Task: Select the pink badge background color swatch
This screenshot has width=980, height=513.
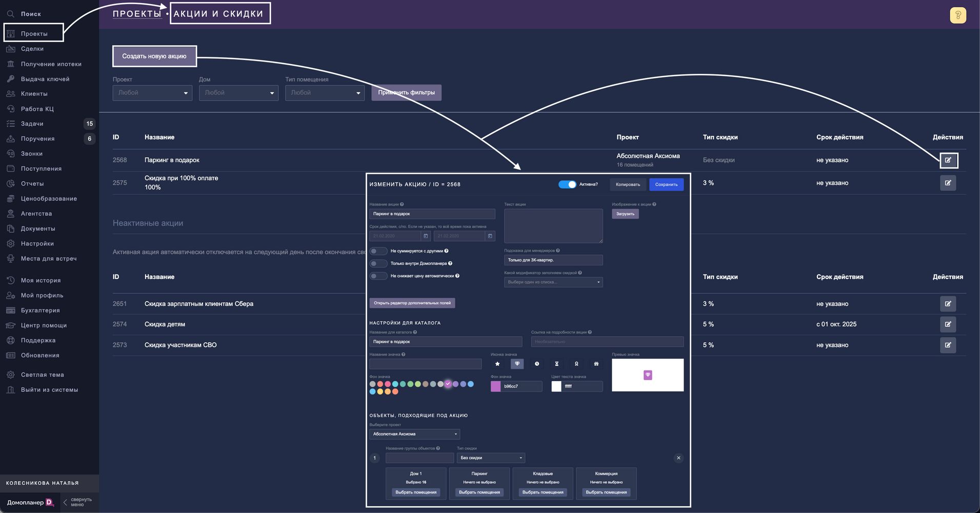Action: [x=388, y=384]
